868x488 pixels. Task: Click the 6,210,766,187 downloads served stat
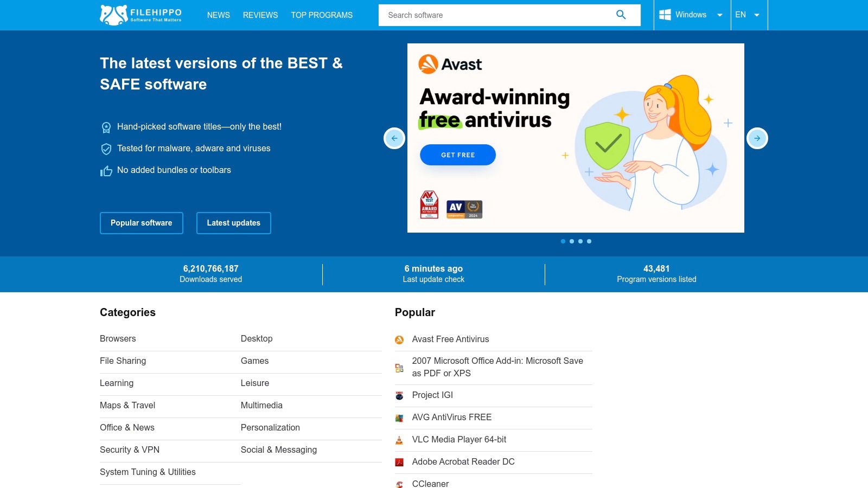(x=211, y=274)
